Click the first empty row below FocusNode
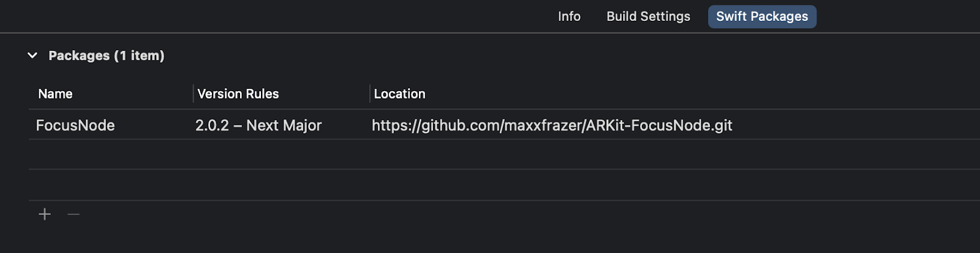Image resolution: width=980 pixels, height=253 pixels. click(504, 154)
